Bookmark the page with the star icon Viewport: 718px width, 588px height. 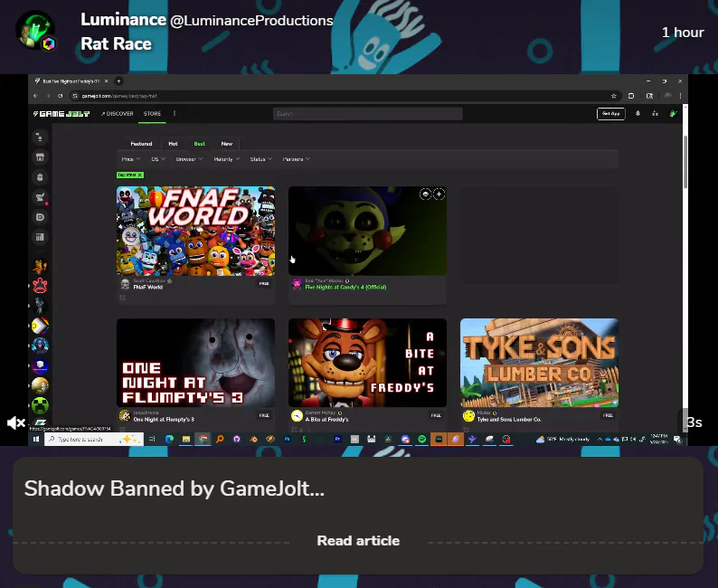coord(614,96)
